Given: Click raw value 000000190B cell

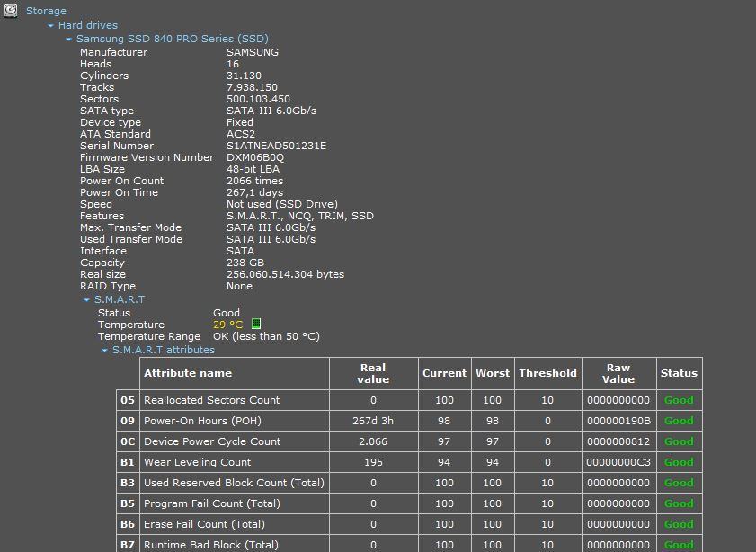Looking at the screenshot, I should [x=618, y=421].
